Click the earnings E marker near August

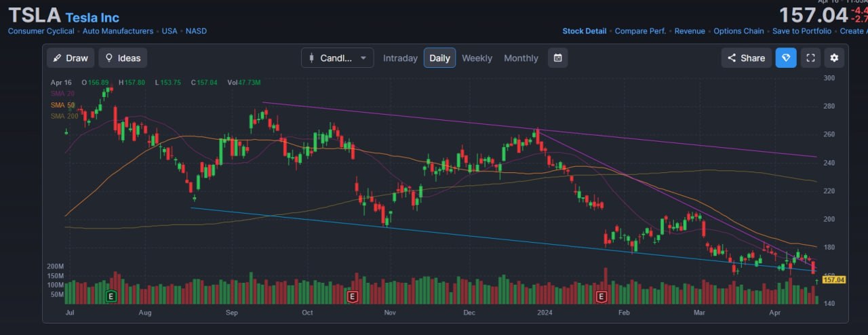[111, 296]
